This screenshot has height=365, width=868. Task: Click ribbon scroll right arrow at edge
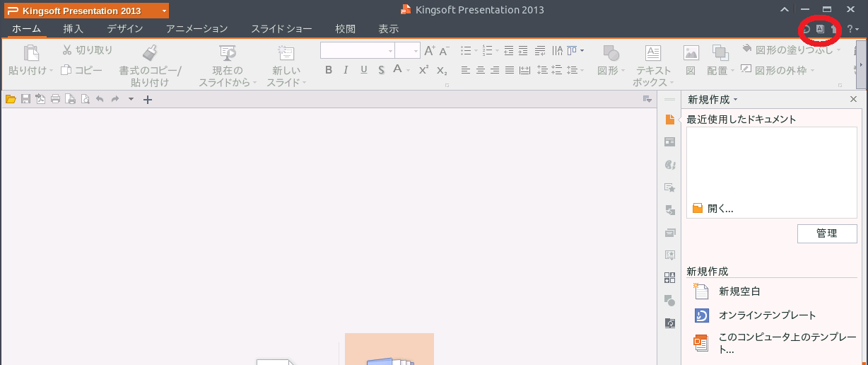(861, 64)
